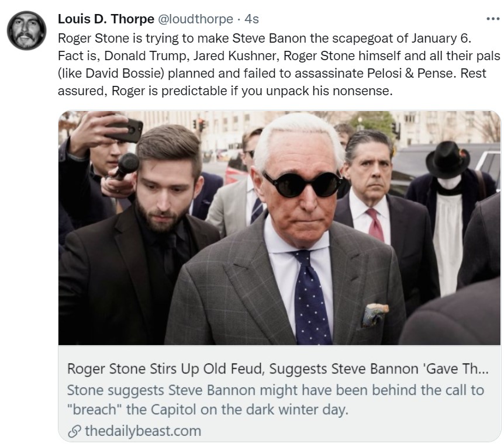
Task: Click the chain link icon beside thedailybeast.com
Action: [x=74, y=431]
